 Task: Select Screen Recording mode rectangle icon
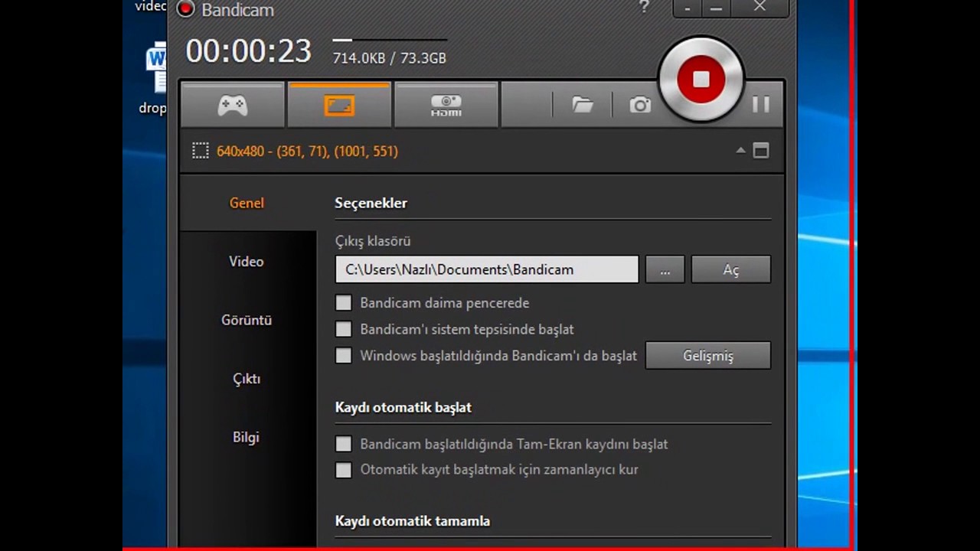339,105
